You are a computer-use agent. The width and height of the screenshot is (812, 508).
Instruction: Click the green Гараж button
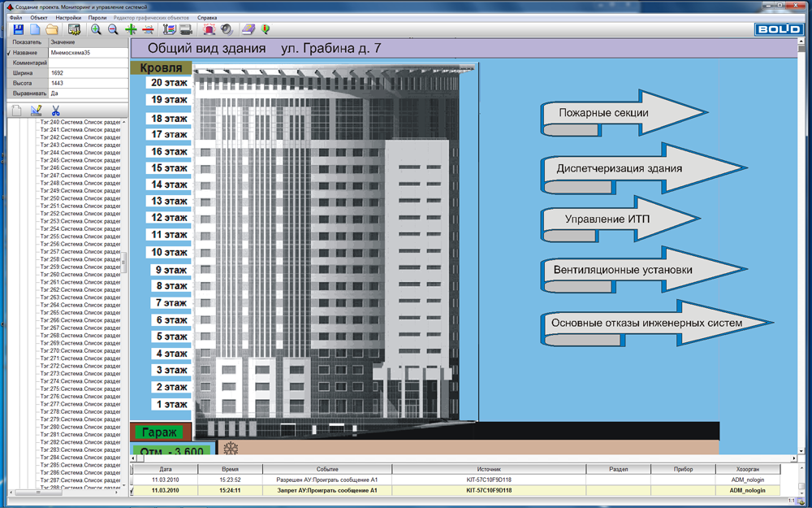[x=161, y=432]
